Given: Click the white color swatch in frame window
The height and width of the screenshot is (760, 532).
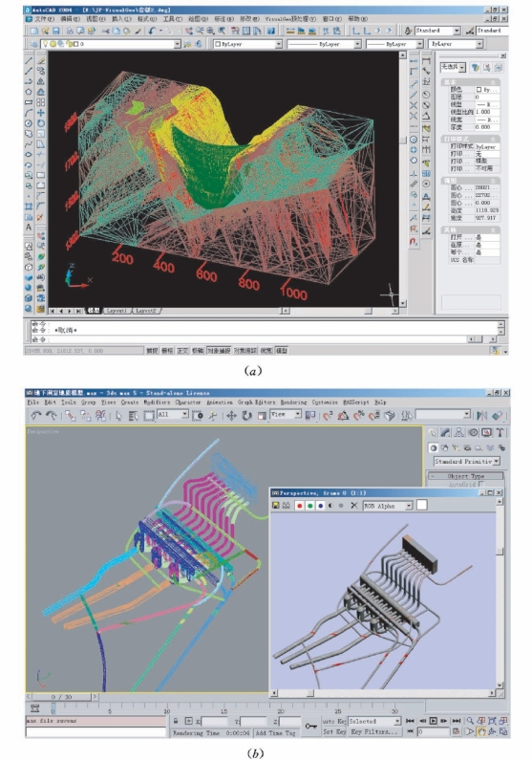Looking at the screenshot, I should (x=422, y=505).
